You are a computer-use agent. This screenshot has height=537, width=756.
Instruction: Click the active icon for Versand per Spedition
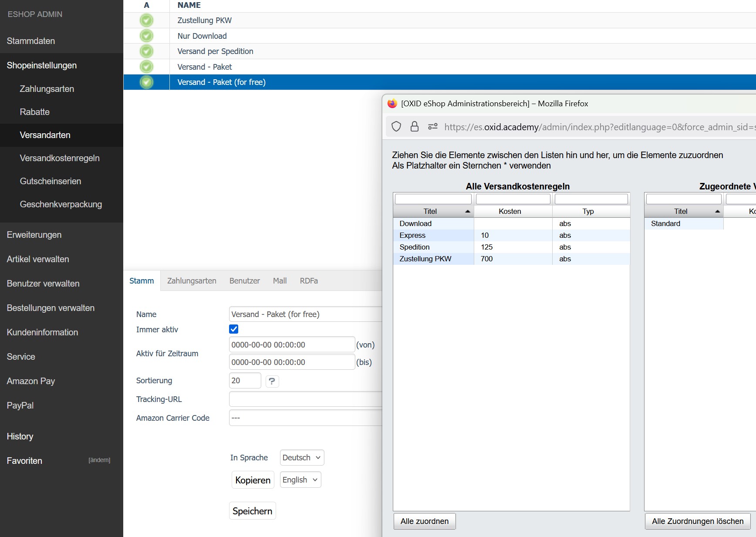pyautogui.click(x=146, y=51)
